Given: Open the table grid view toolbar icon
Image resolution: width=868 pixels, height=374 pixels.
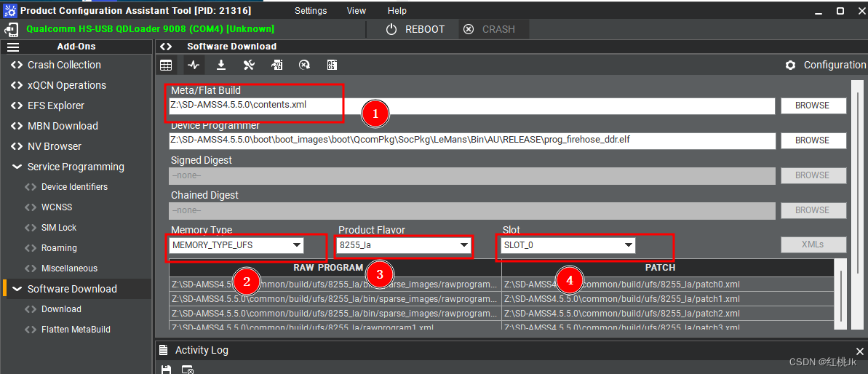Looking at the screenshot, I should point(165,65).
